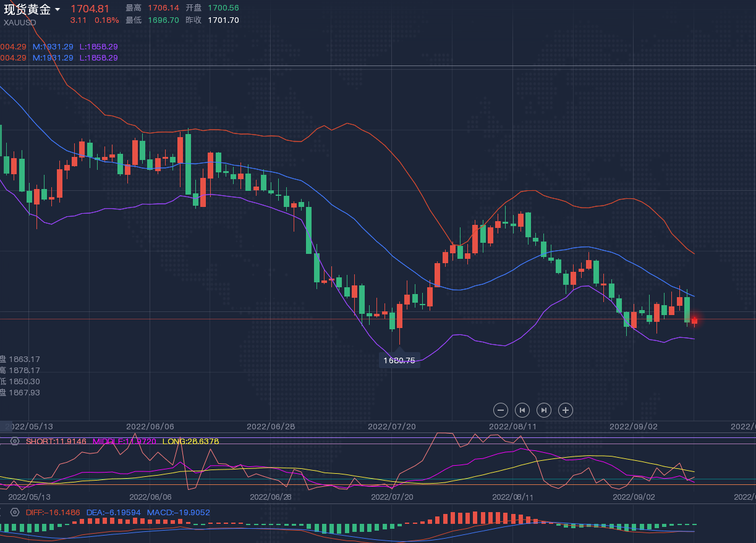This screenshot has width=756, height=543.
Task: Click the glowing red current-price marker
Action: tap(694, 320)
